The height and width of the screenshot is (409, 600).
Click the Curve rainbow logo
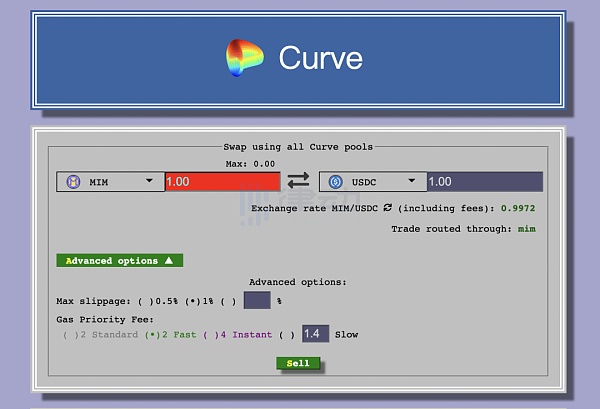pyautogui.click(x=244, y=58)
